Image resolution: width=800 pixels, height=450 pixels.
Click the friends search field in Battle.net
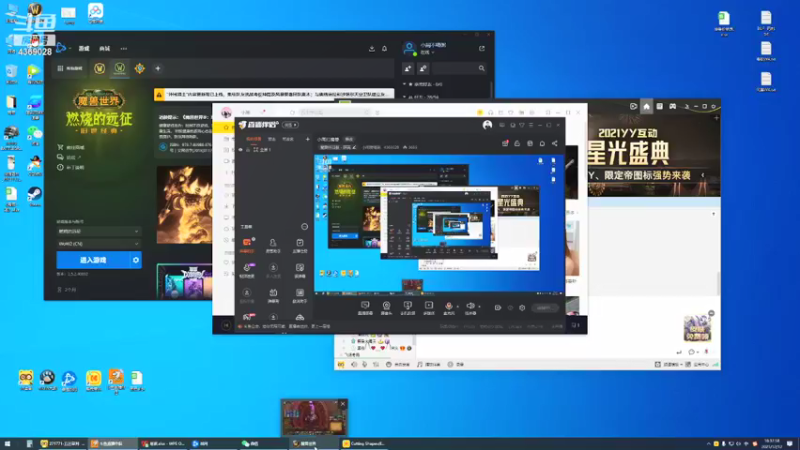[x=458, y=68]
